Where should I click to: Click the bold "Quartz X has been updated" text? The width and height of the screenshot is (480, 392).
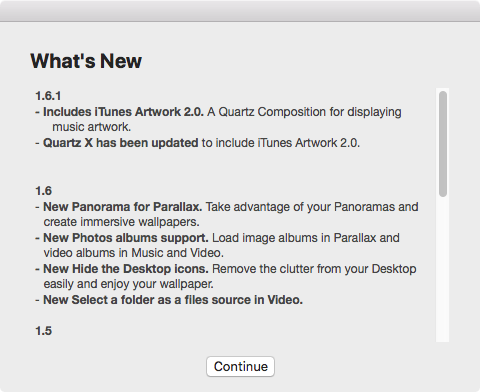pyautogui.click(x=121, y=143)
